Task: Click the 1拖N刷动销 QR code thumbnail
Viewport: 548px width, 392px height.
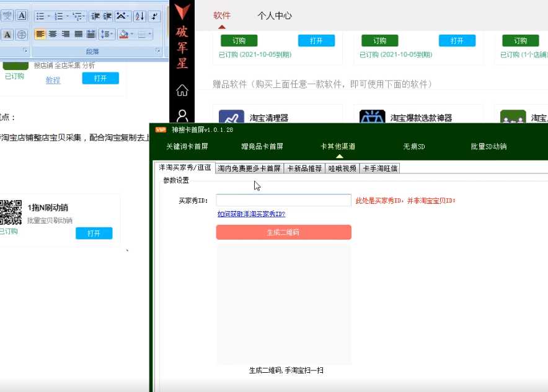Action: click(11, 212)
